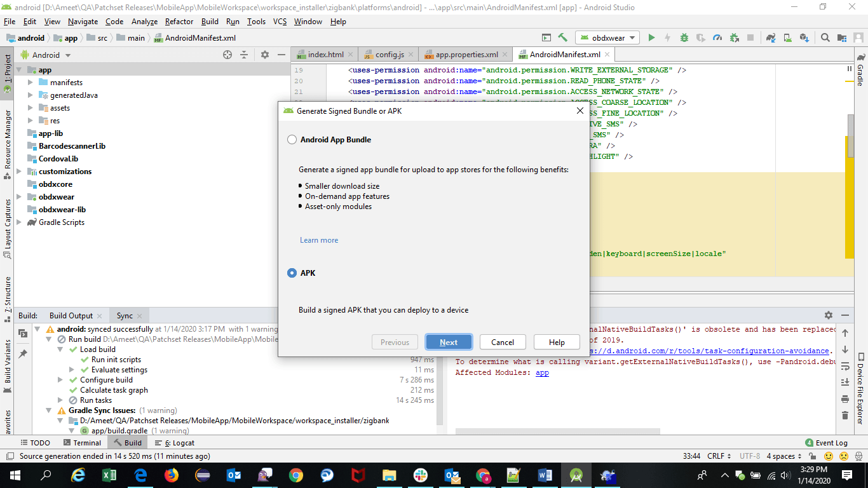Click the up arrow in build output
This screenshot has height=488, width=868.
click(845, 333)
